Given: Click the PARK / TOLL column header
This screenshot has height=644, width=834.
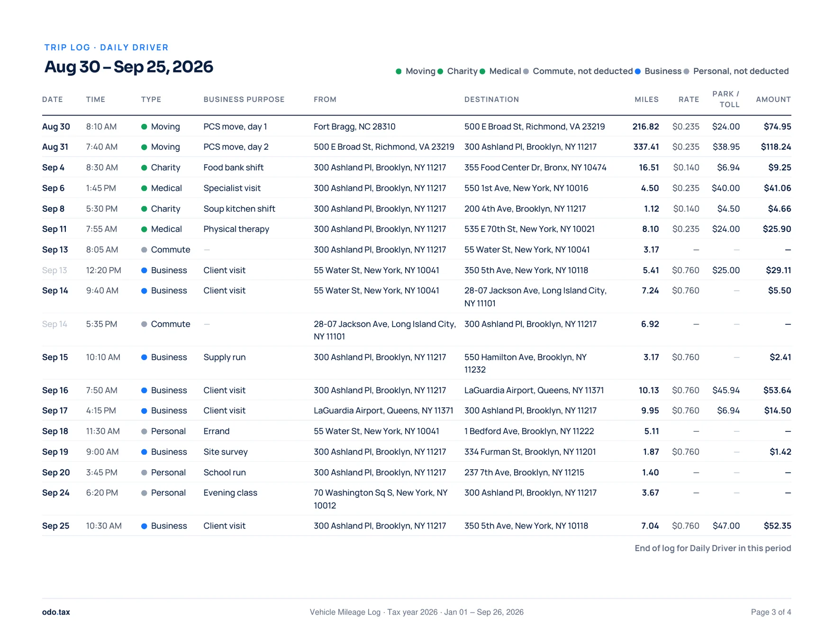Looking at the screenshot, I should click(x=726, y=99).
